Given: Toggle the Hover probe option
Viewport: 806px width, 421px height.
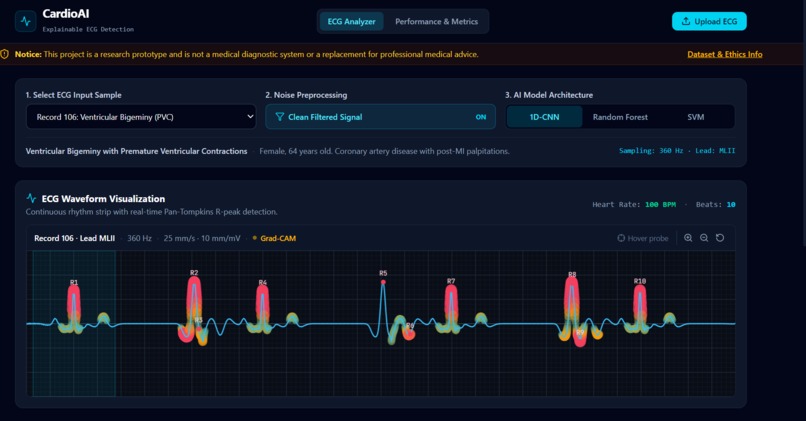Looking at the screenshot, I should (x=643, y=238).
